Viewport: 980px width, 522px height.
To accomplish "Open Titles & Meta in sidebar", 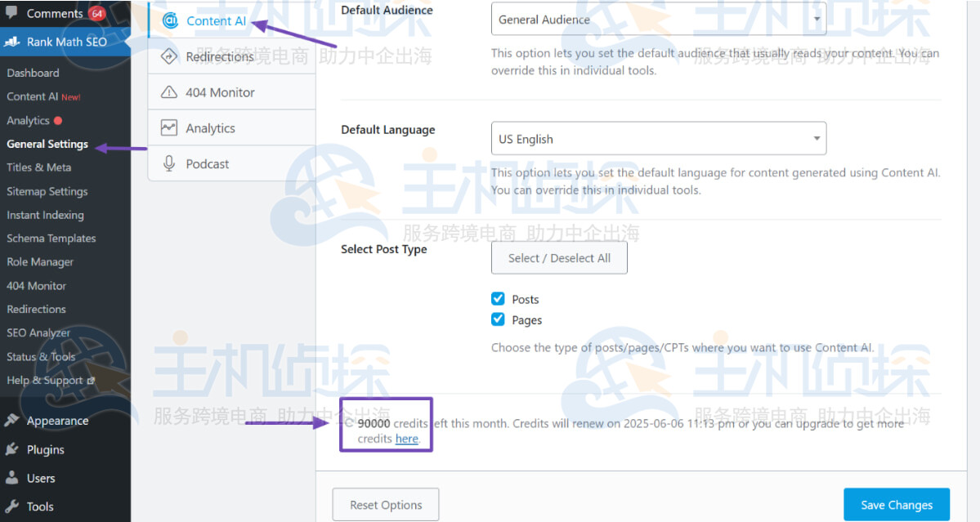I will [39, 167].
